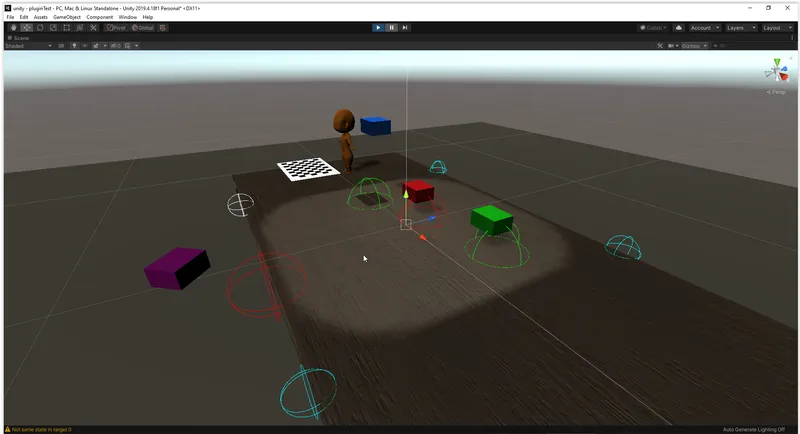Toggle hidden objects visibility count
800x434 pixels.
[116, 46]
